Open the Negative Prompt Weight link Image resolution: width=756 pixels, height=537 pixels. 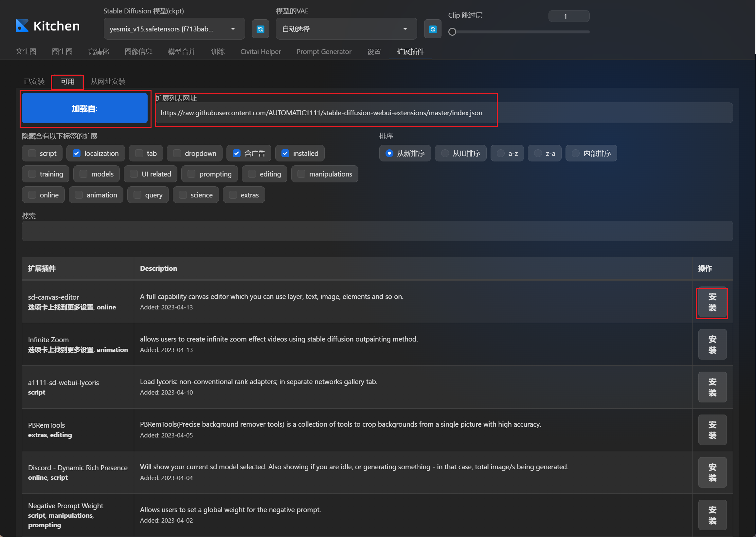pyautogui.click(x=65, y=506)
